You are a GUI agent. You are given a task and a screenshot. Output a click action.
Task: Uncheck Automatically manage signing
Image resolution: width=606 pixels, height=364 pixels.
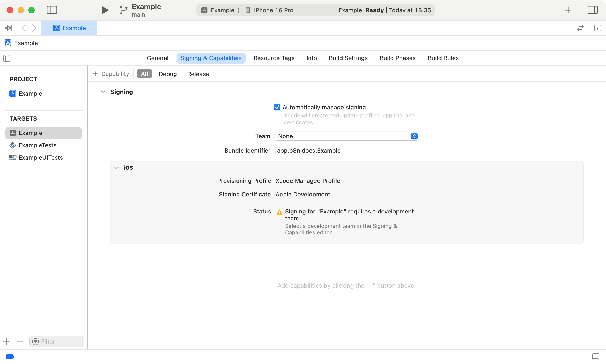pos(277,107)
